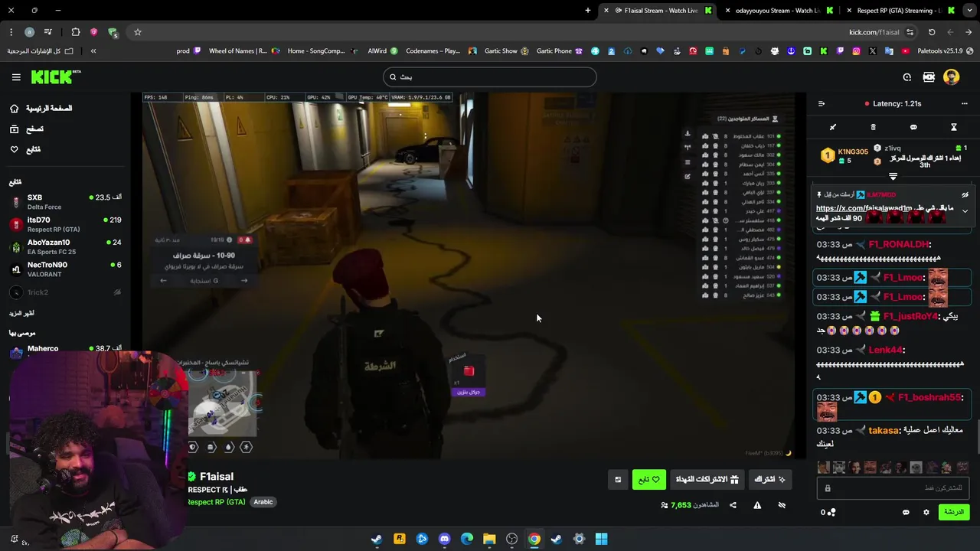The image size is (980, 551).
Task: Open Discord from the taskbar
Action: click(445, 539)
